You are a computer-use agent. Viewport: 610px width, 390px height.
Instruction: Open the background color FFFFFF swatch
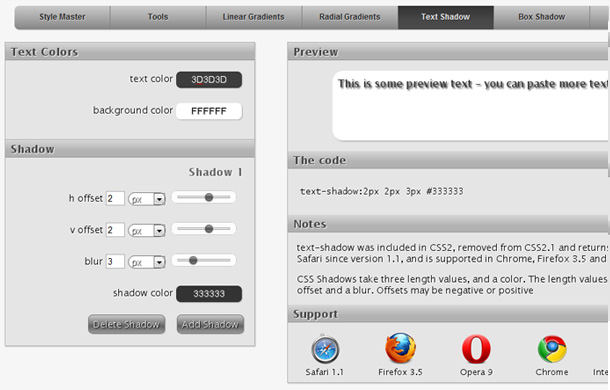coord(209,111)
